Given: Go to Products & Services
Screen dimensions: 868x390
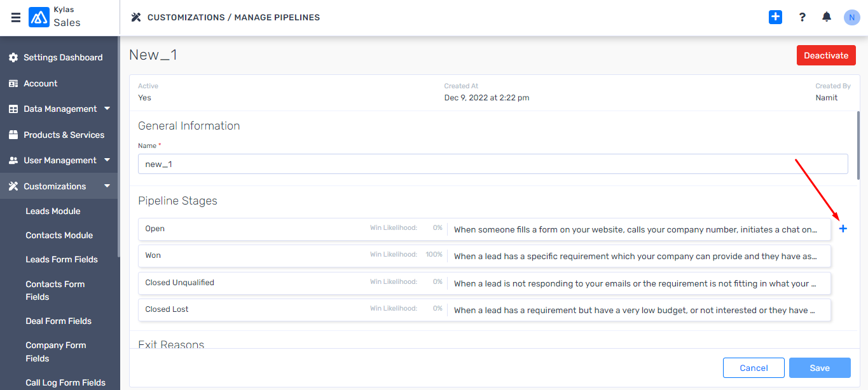Looking at the screenshot, I should tap(64, 135).
